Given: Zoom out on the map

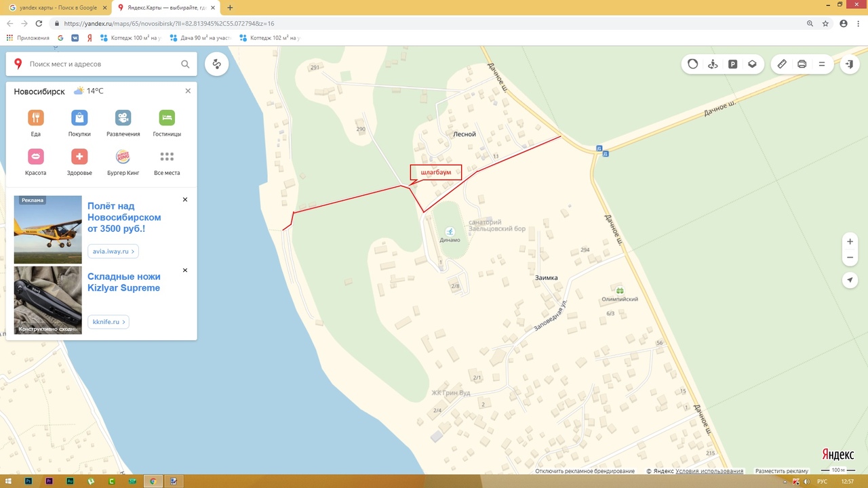Looking at the screenshot, I should pyautogui.click(x=850, y=258).
